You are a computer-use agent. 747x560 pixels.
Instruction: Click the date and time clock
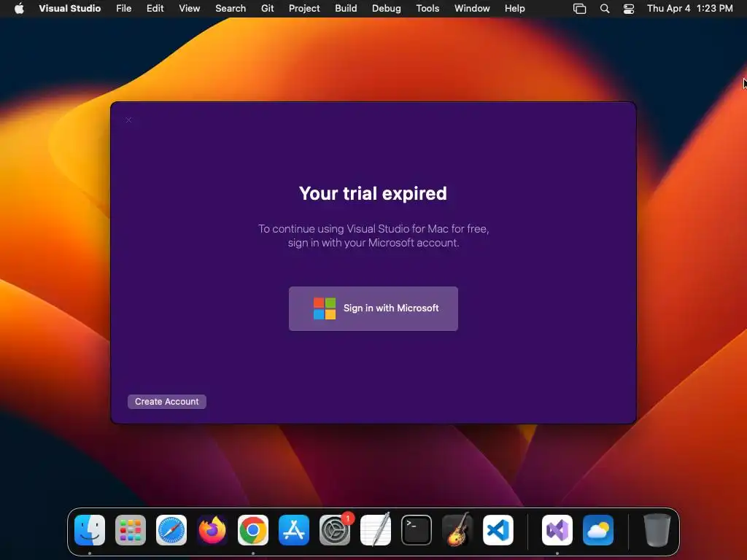click(x=690, y=9)
